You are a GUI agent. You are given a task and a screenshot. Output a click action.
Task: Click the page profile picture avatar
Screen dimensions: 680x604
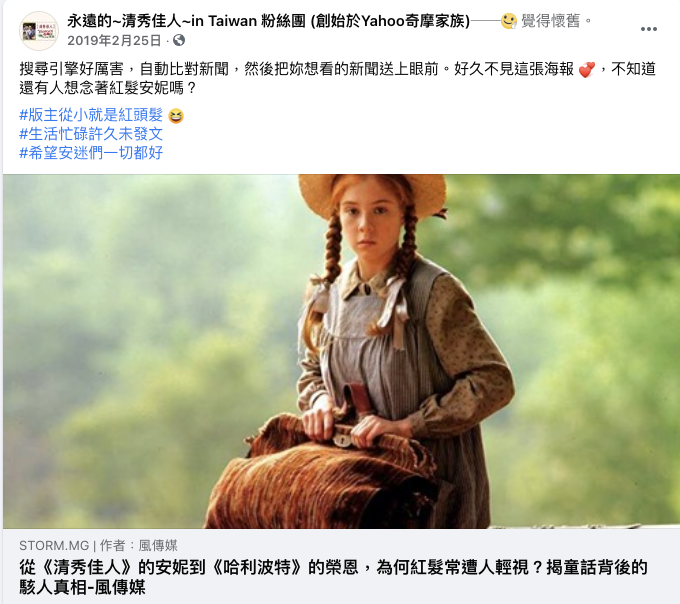[39, 31]
